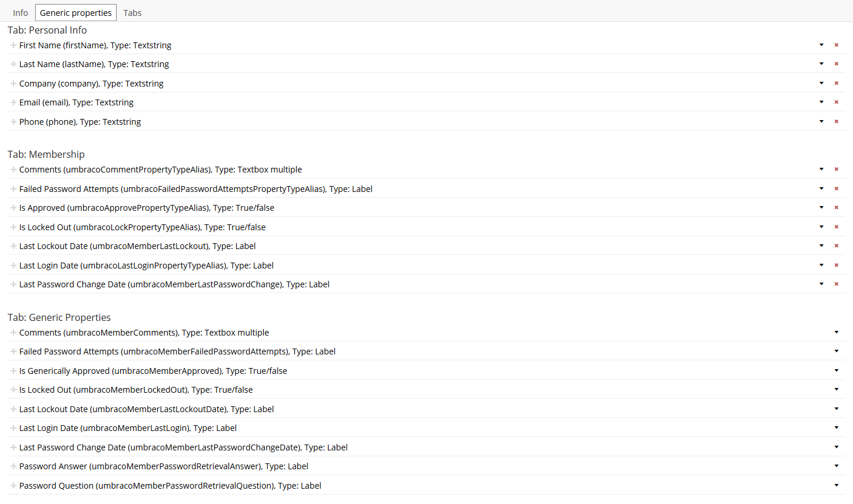Delete Last Lockout Date (umbracoMemberLastLockout) property
This screenshot has width=853, height=504.
click(x=836, y=246)
